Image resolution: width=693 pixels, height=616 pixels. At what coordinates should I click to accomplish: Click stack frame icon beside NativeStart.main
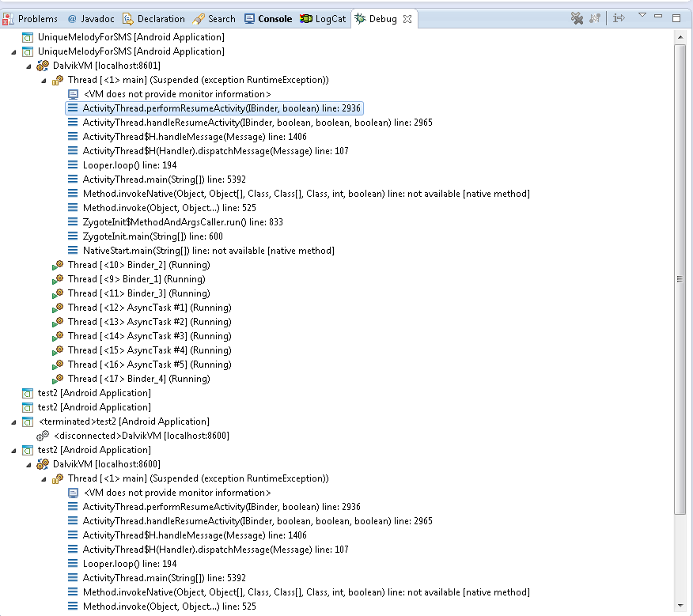pyautogui.click(x=73, y=250)
